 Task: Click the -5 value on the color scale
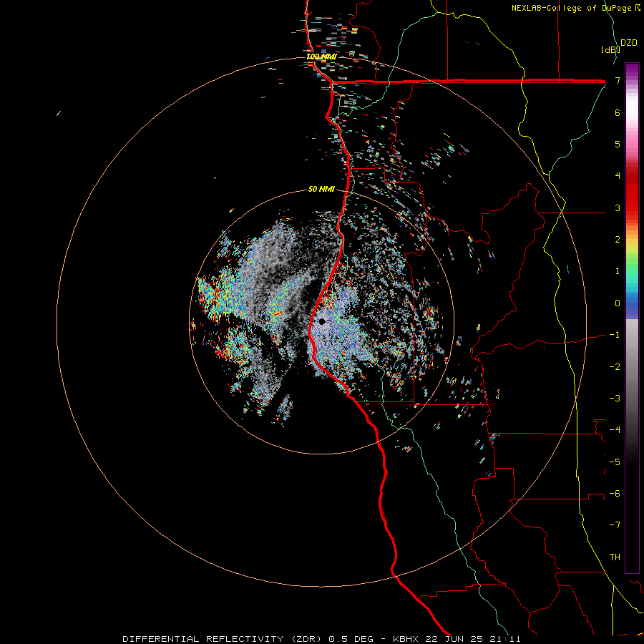(x=615, y=462)
